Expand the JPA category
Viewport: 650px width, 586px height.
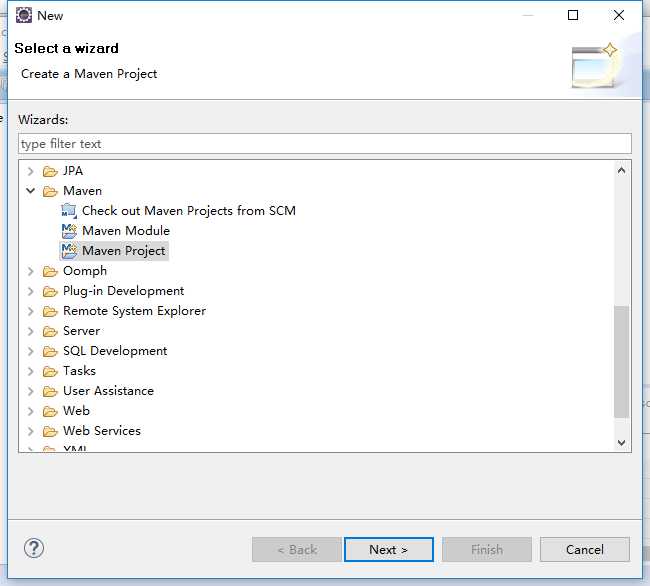pos(30,171)
